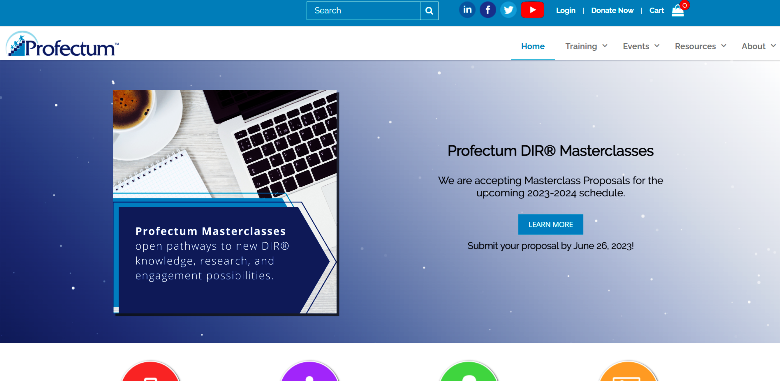
Task: Click the purple circular icon at bottom
Action: 310,371
